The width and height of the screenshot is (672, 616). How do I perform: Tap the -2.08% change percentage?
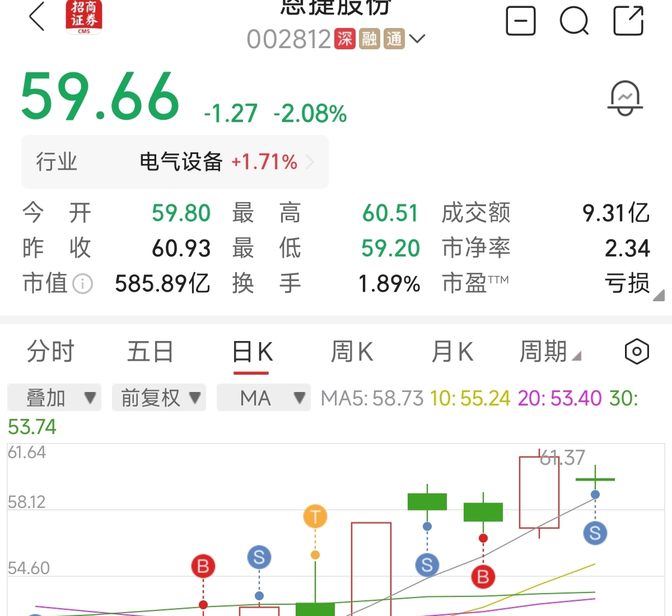click(x=310, y=114)
